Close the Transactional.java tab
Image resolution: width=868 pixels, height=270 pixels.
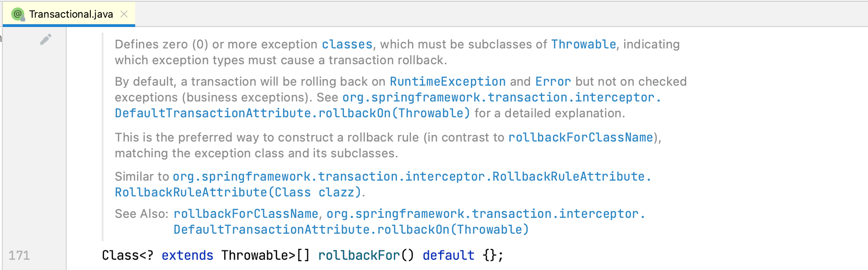click(x=124, y=14)
